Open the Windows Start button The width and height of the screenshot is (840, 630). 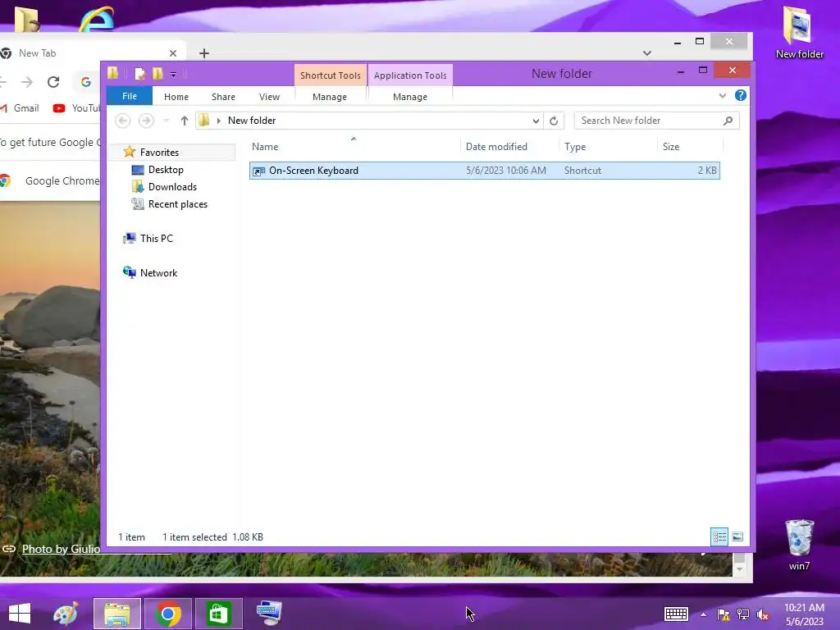tap(20, 614)
